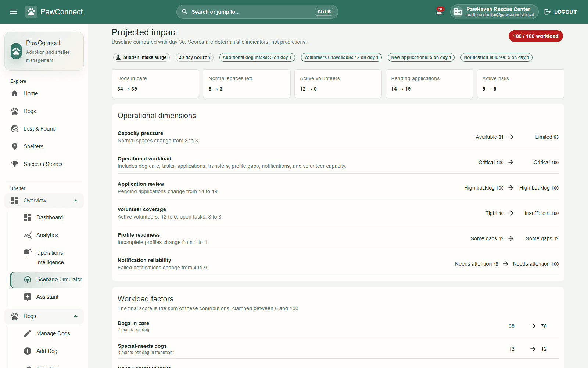Collapse the Dogs shelter section arrow
The image size is (588, 368).
[76, 316]
